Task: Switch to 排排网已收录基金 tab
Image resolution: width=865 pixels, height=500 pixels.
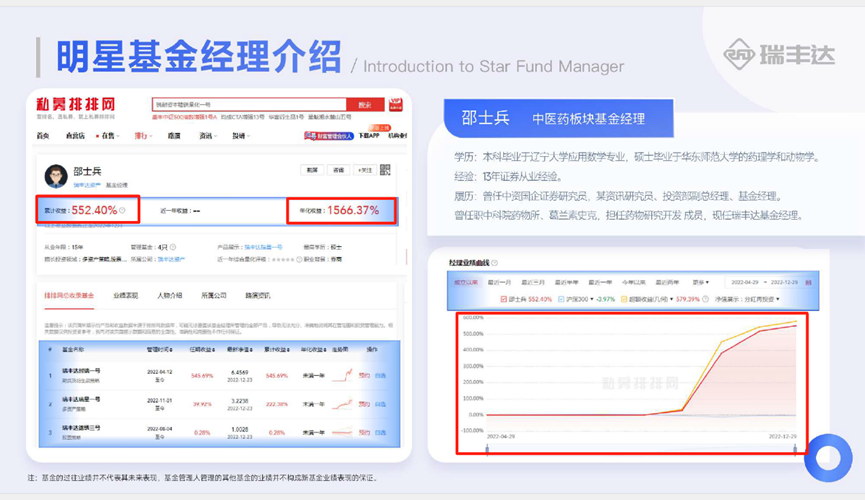Action: pyautogui.click(x=69, y=295)
